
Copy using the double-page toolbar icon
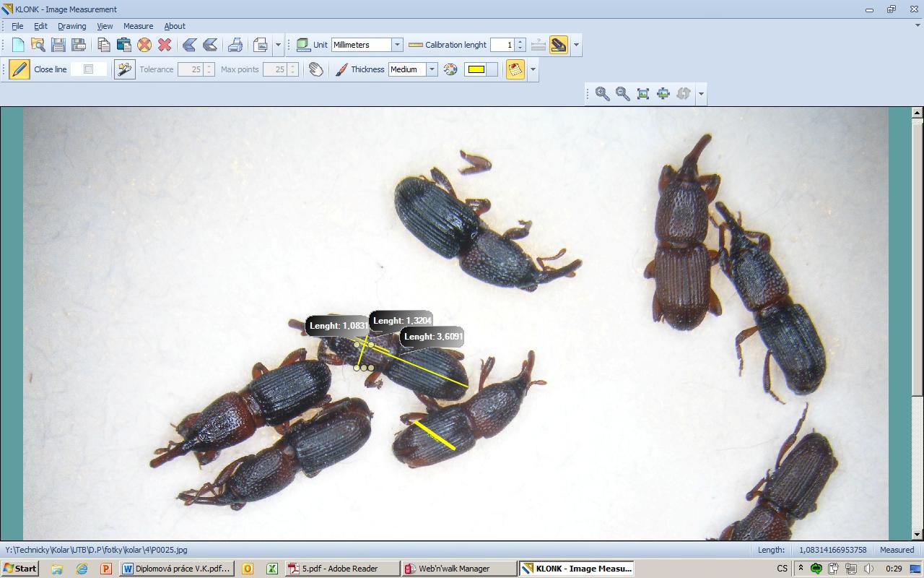pyautogui.click(x=104, y=45)
